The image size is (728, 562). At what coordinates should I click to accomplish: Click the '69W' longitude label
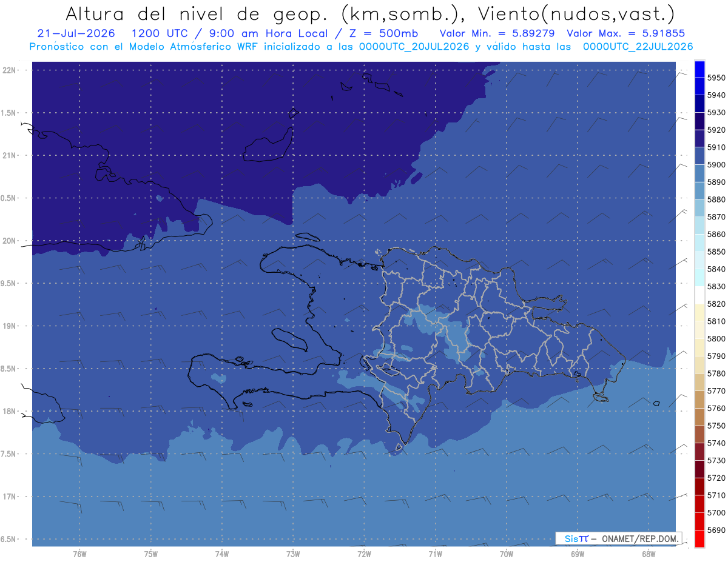pyautogui.click(x=578, y=554)
